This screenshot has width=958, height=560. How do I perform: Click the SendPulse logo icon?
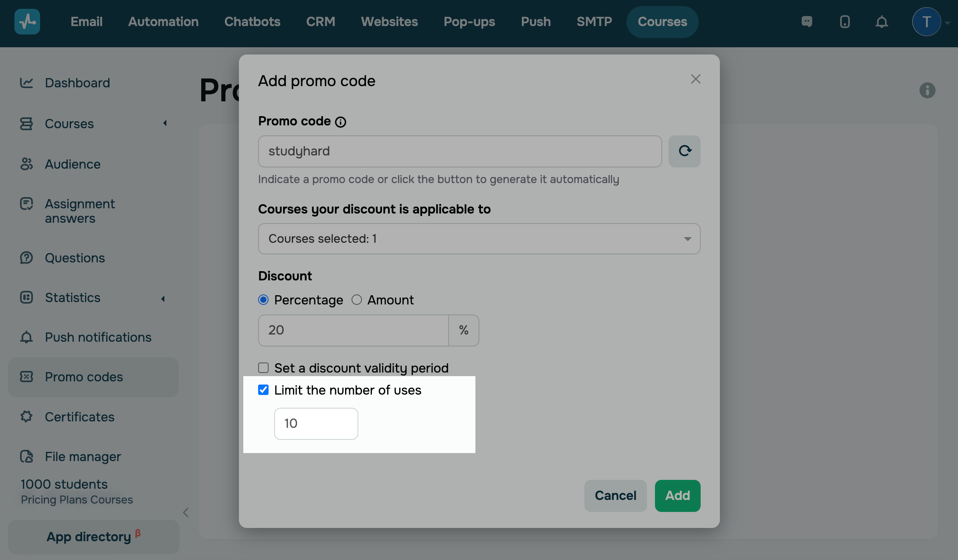[x=27, y=22]
